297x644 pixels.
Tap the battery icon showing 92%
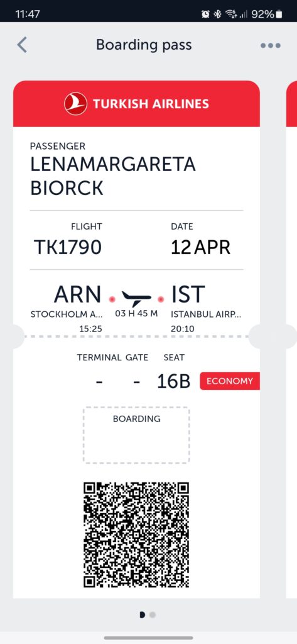point(279,14)
